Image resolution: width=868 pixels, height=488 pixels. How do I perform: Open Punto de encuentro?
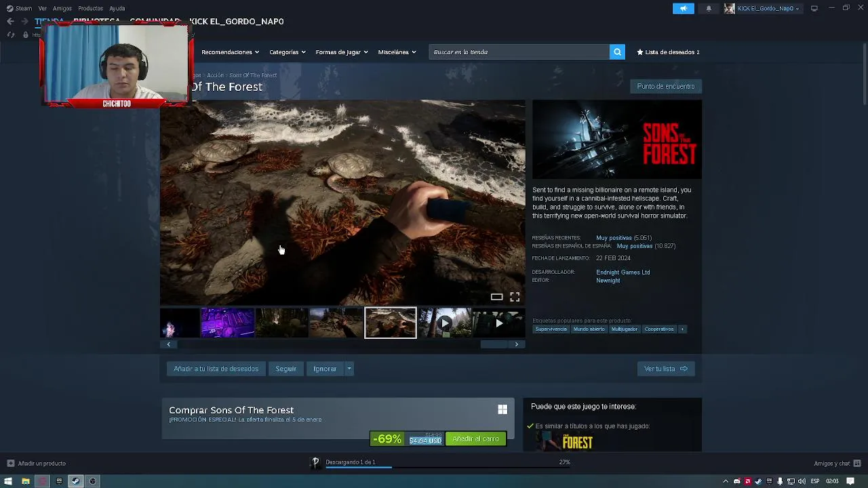[x=666, y=86]
